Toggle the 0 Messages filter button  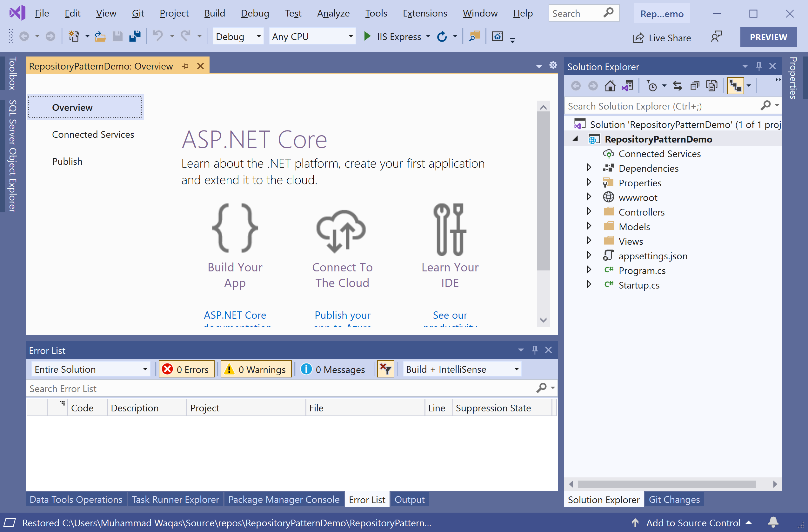coord(333,369)
